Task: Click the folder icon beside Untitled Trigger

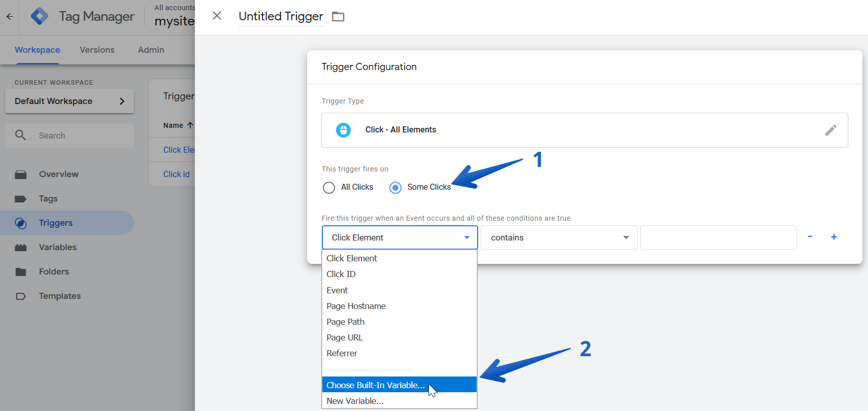Action: coord(338,17)
